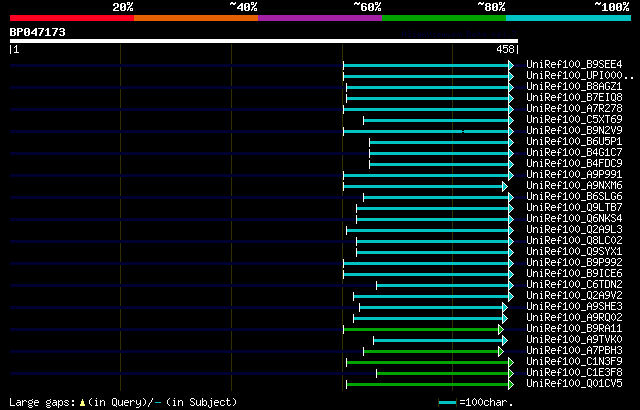The image size is (640, 410).
Task: Click the UniRef100_A9RQ02 label
Action: 574,318
